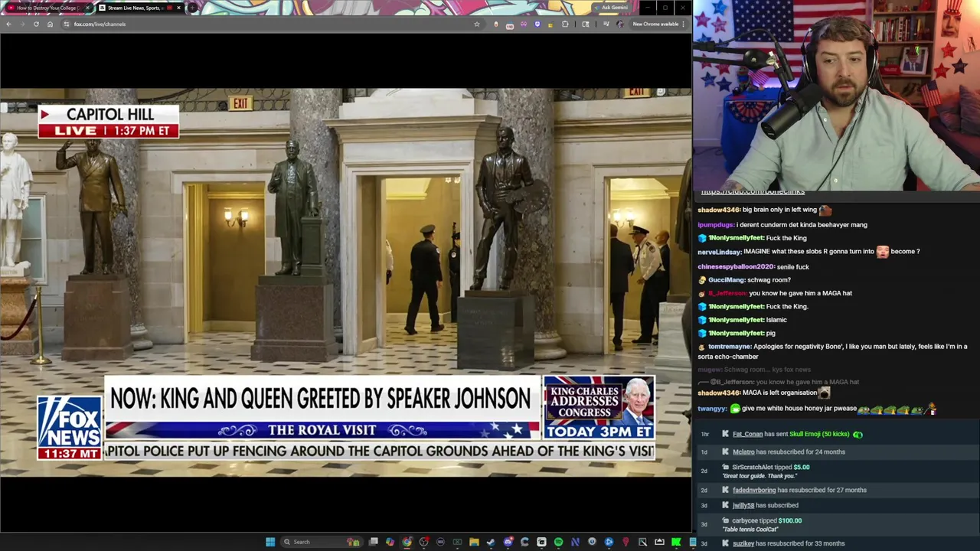This screenshot has height=551, width=980.
Task: Click Mclatro username in activity feed
Action: [743, 452]
